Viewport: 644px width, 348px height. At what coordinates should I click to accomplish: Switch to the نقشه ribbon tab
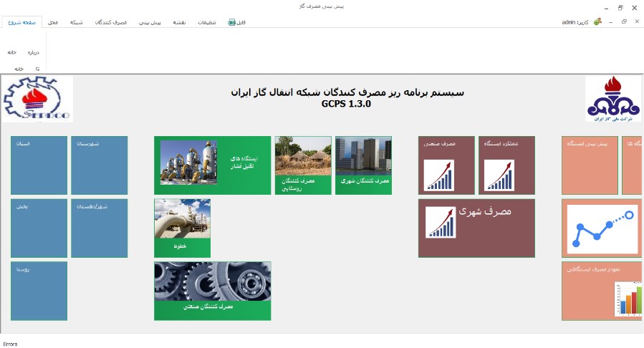click(x=179, y=22)
